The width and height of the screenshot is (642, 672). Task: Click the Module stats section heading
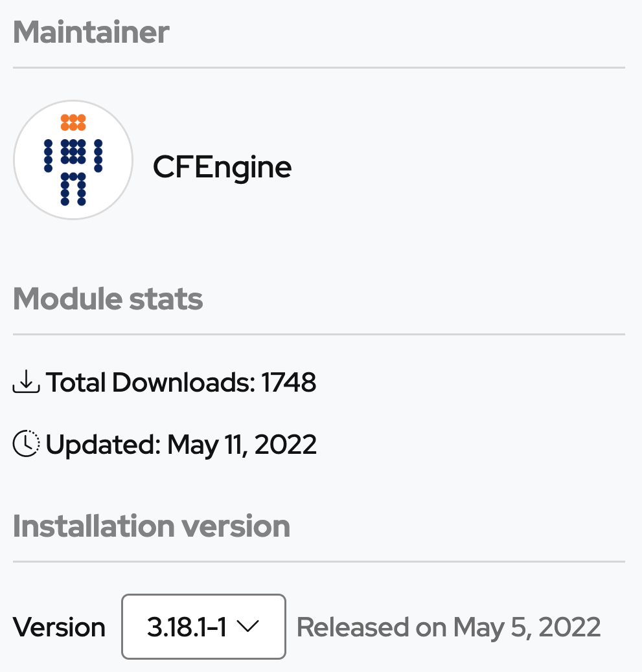point(108,298)
